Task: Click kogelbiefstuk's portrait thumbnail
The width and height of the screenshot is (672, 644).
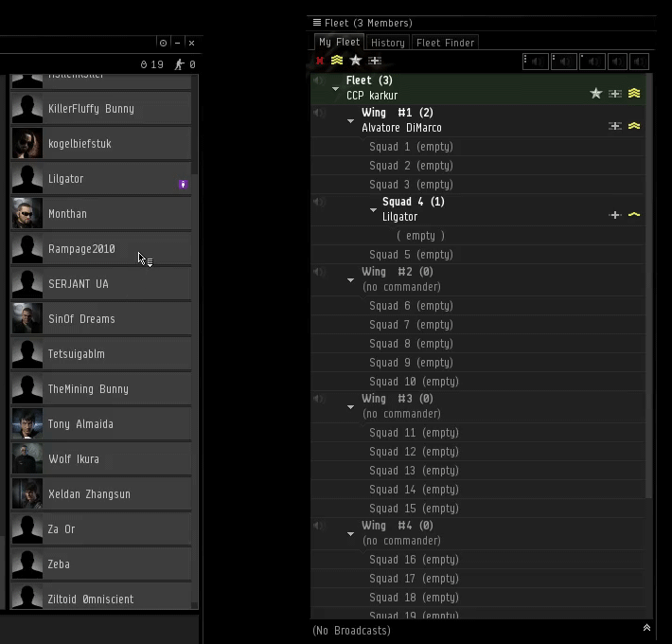Action: [27, 144]
